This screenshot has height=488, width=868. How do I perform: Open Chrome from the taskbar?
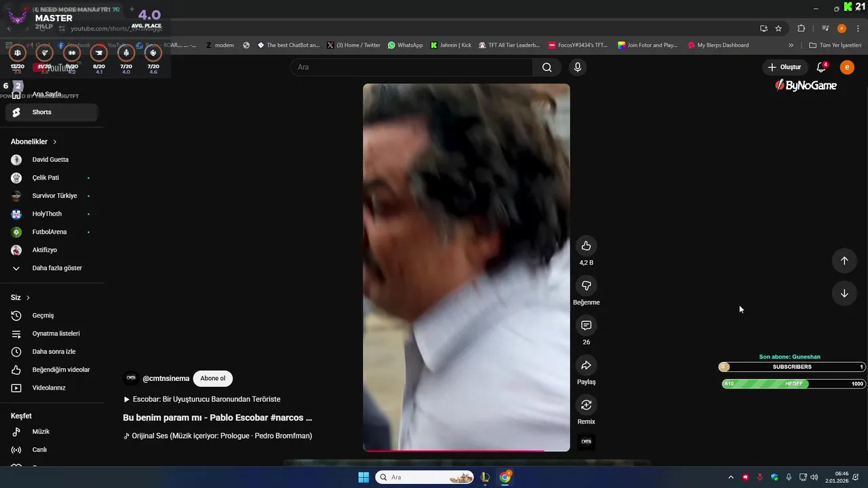click(505, 477)
